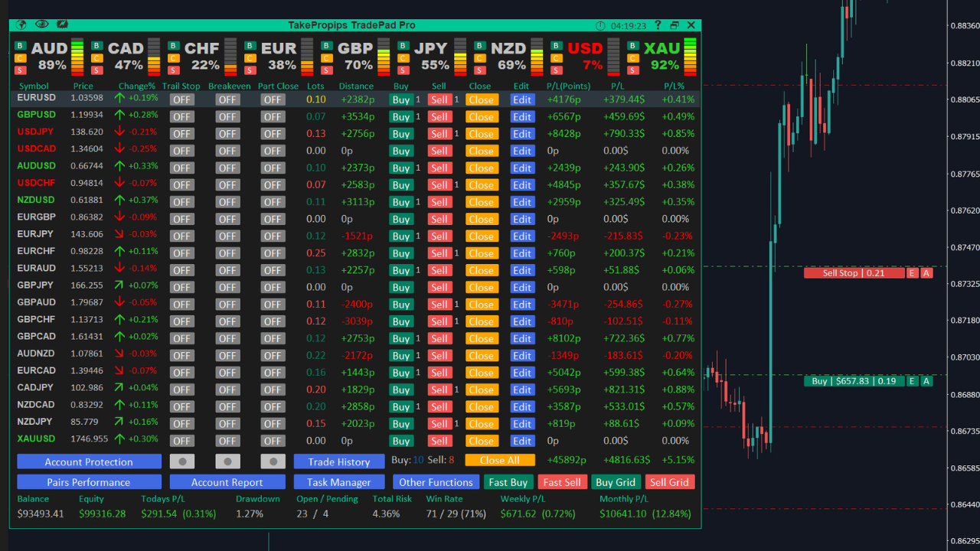Enable Breakeven for the GBPUSD row

click(227, 117)
